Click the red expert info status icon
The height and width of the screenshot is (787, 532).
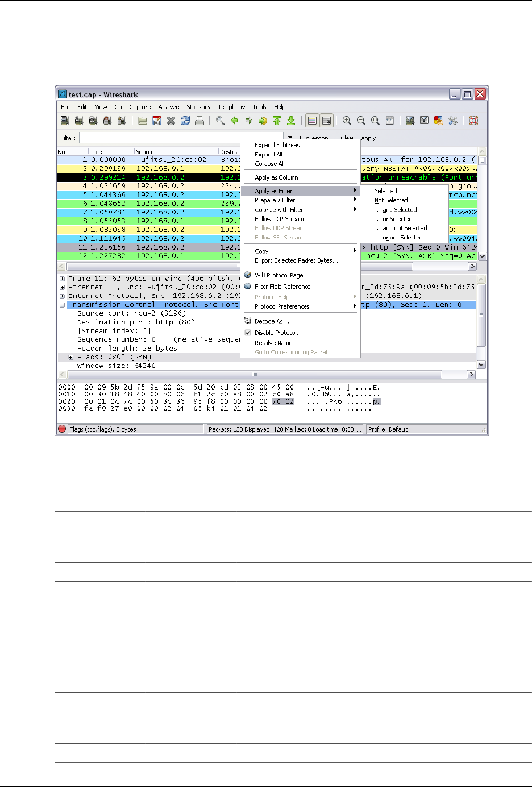coord(63,429)
